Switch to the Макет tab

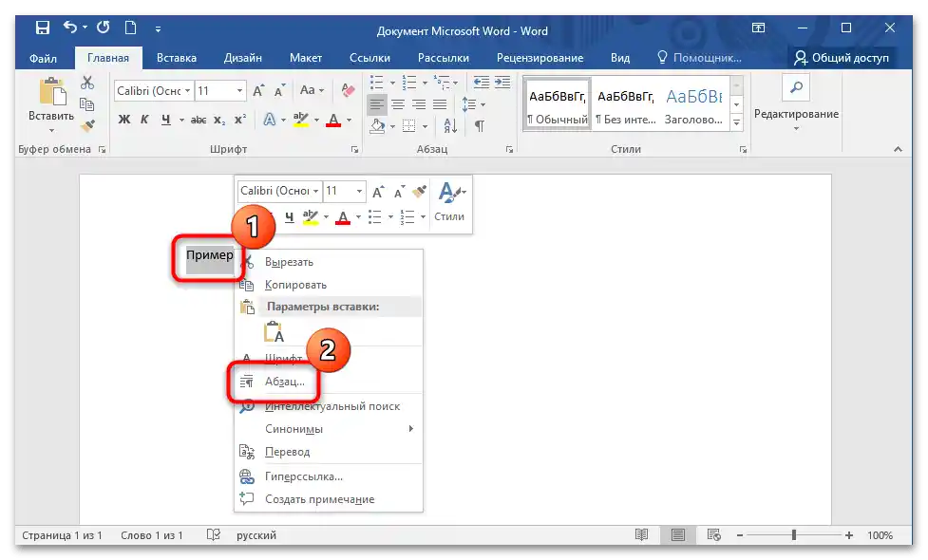coord(306,58)
